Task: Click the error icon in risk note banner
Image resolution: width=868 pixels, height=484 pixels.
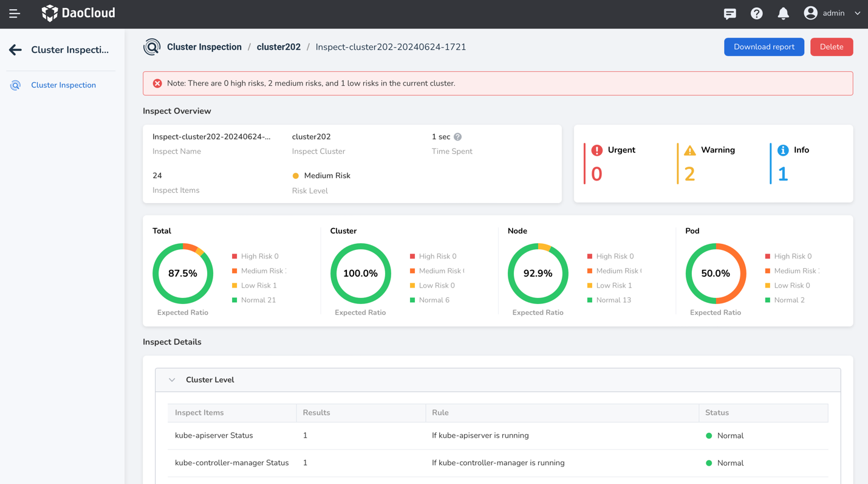Action: click(x=157, y=83)
